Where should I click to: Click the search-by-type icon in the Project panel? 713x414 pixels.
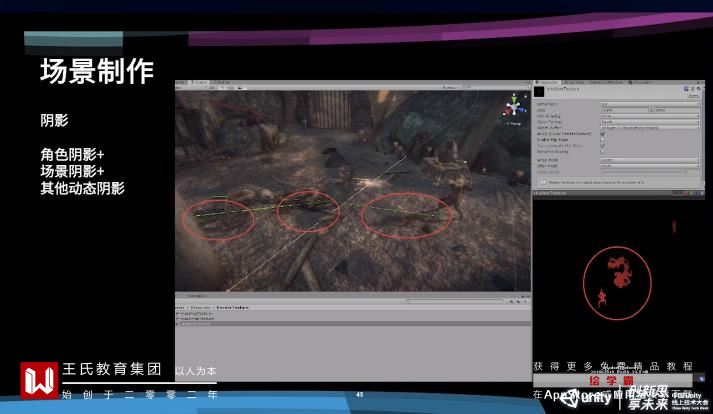(x=512, y=302)
